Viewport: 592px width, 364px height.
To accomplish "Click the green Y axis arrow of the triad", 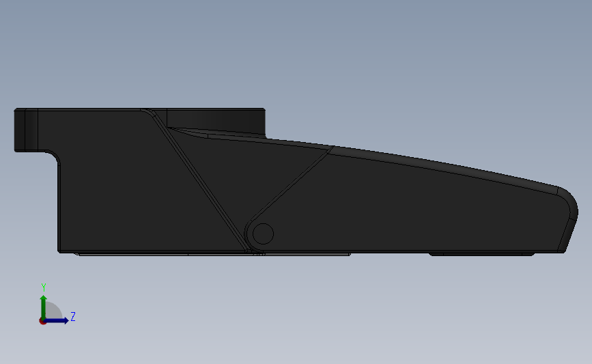I will pos(44,307).
